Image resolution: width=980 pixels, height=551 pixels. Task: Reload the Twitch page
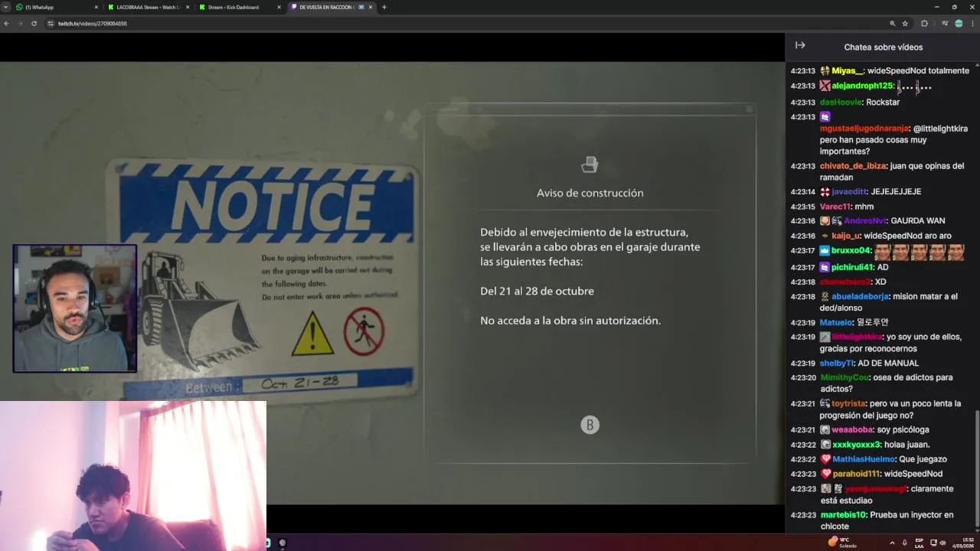[34, 24]
